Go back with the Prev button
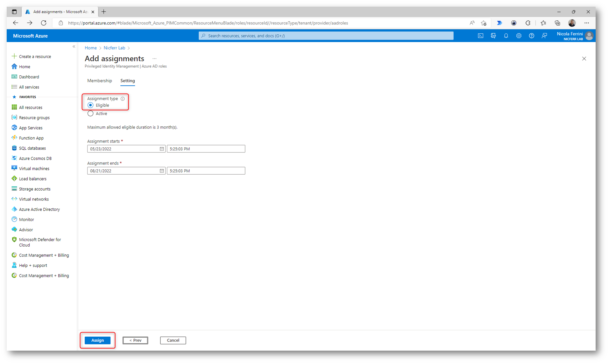 pos(135,340)
